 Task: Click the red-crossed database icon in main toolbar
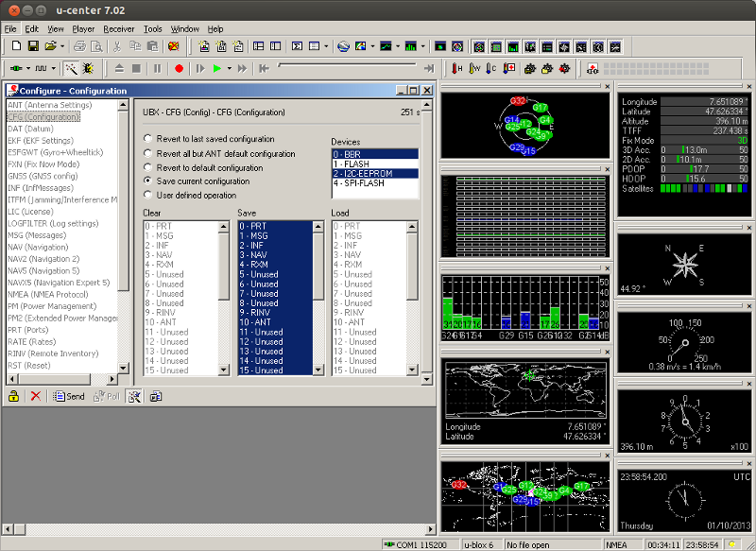174,46
